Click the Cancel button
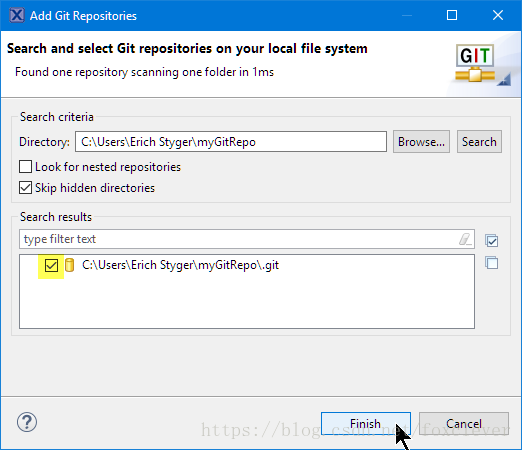This screenshot has height=450, width=522. (464, 423)
